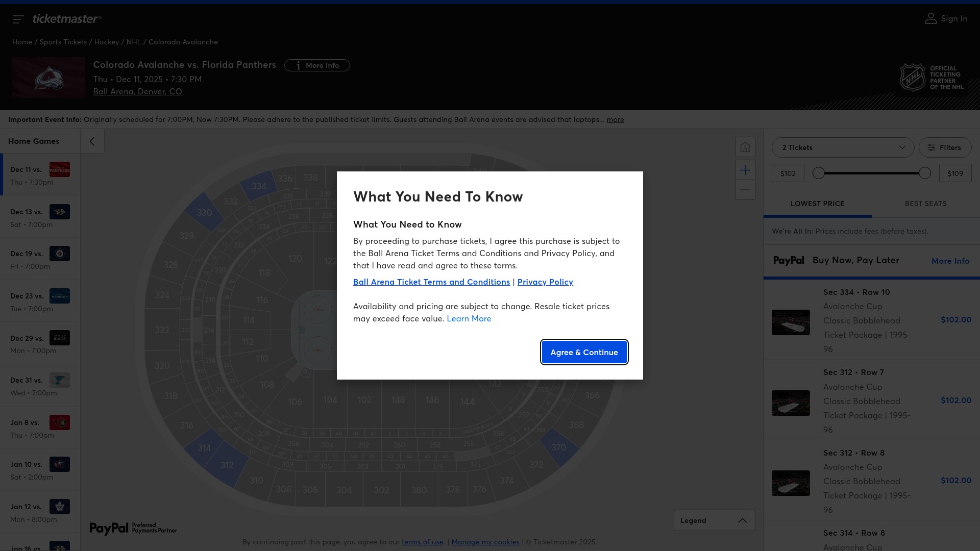Collapse the Home Games sidebar arrow

(92, 141)
